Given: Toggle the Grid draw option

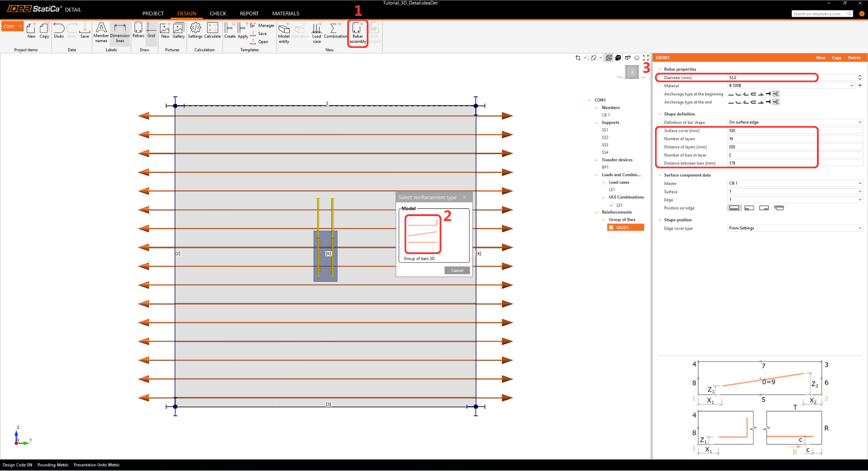Looking at the screenshot, I should [x=151, y=31].
